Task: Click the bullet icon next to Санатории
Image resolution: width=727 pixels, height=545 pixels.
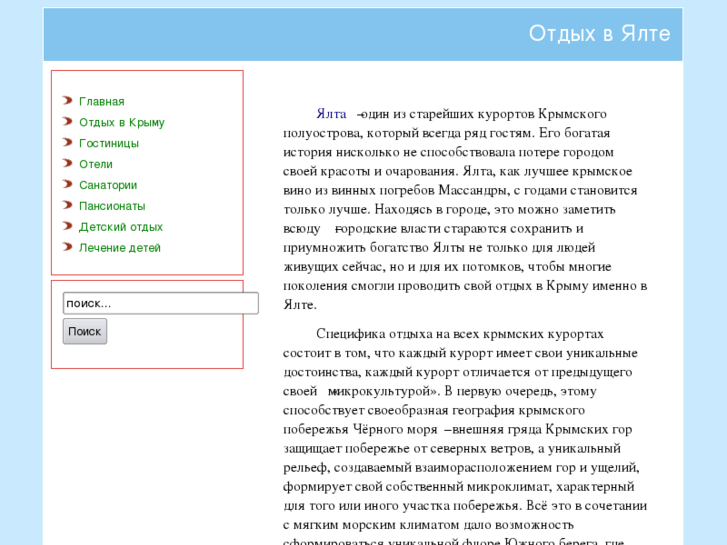Action: pyautogui.click(x=67, y=185)
